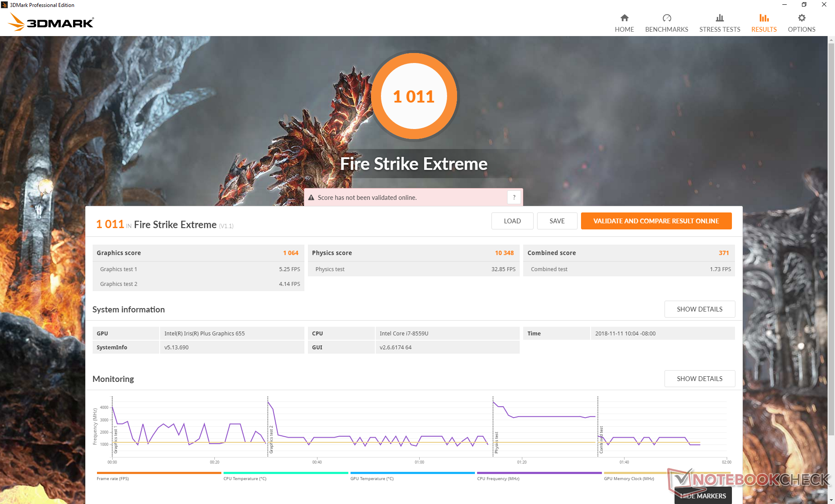
Task: Click the scrollbar down arrow
Action: (831, 500)
